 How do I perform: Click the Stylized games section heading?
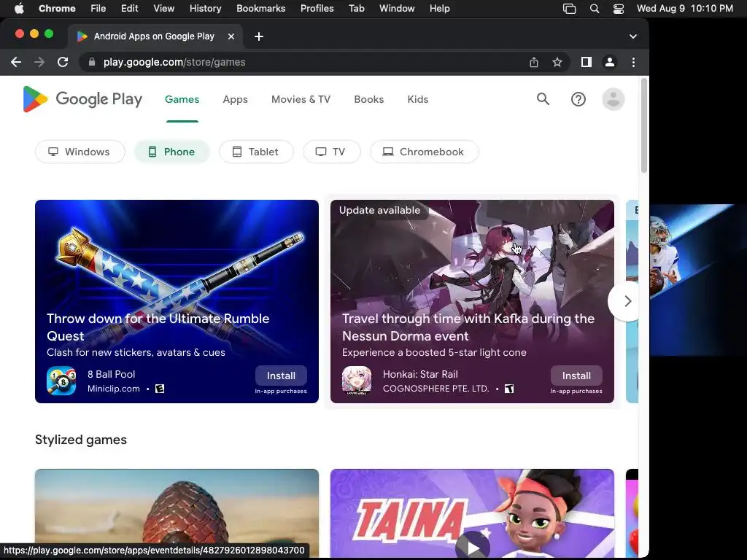coord(81,440)
